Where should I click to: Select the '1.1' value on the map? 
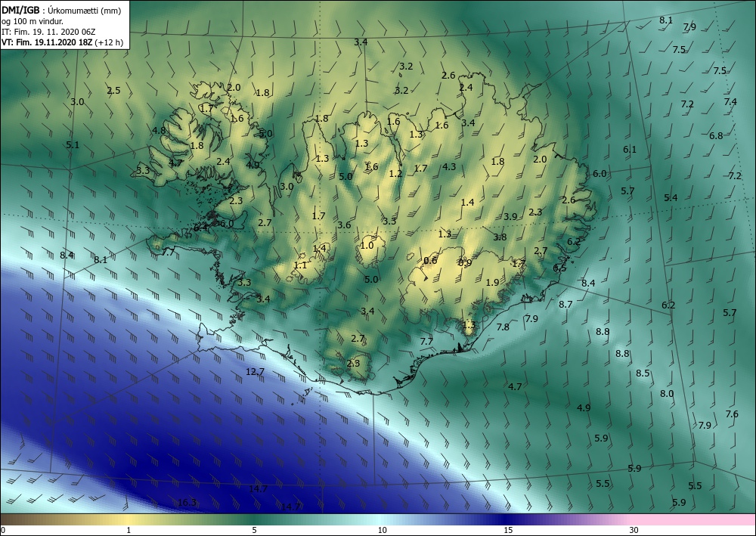(300, 265)
